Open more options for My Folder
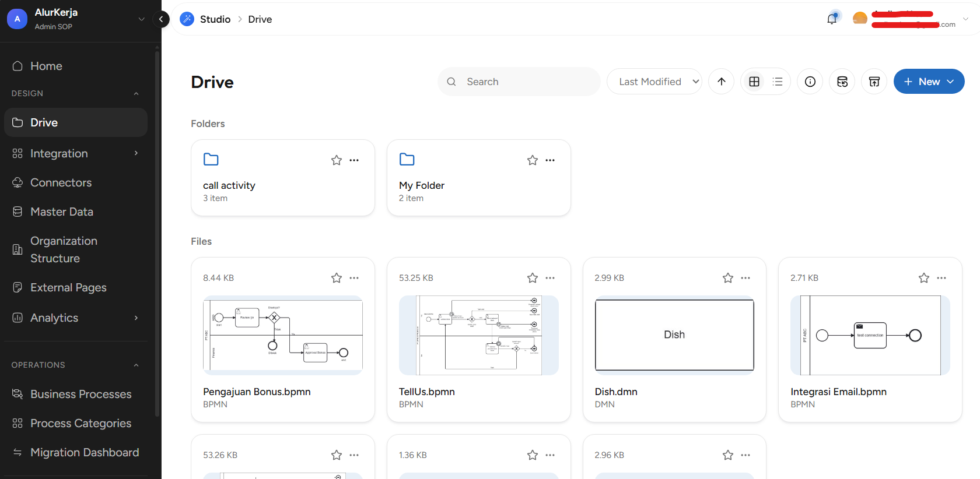 (550, 160)
